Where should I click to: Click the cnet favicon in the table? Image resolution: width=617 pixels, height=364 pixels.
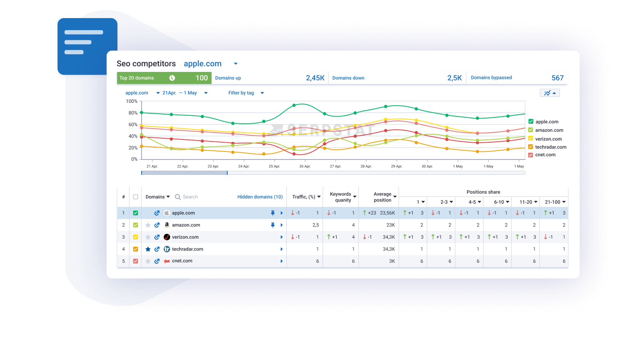167,261
